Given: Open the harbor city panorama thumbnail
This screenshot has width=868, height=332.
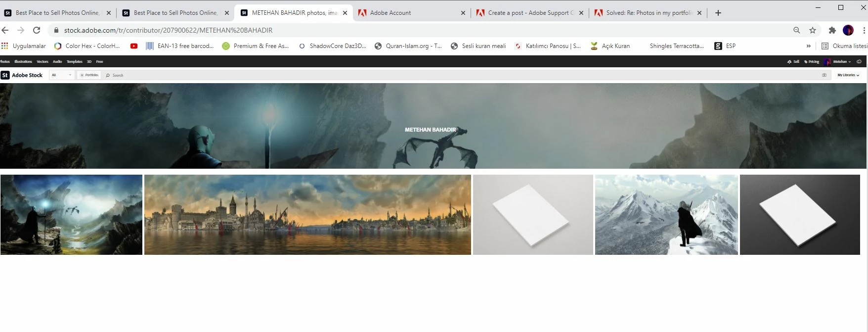Looking at the screenshot, I should point(307,215).
